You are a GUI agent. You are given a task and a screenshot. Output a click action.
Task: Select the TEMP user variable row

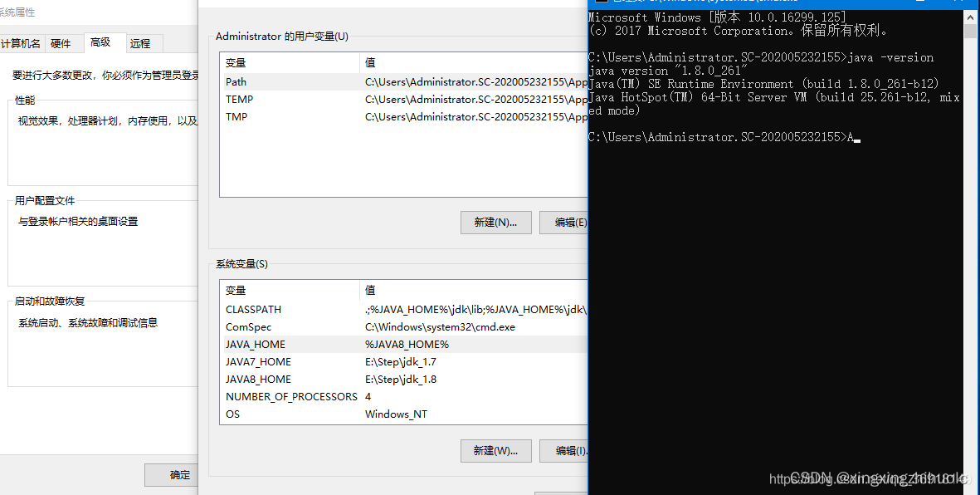[405, 100]
